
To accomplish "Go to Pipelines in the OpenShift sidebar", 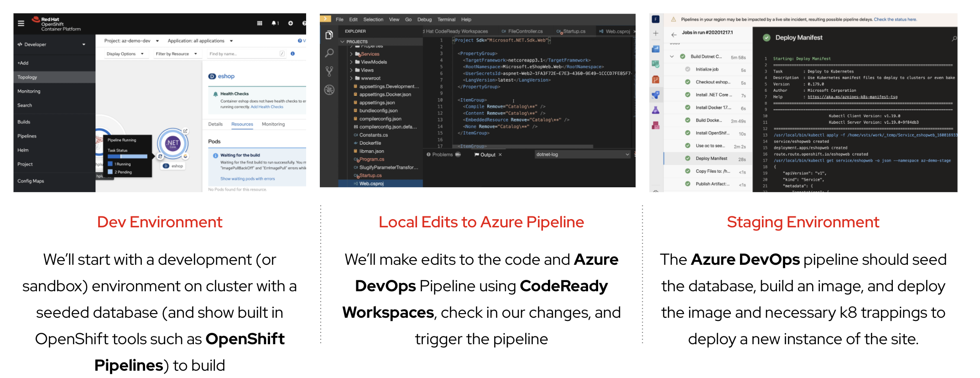I will coord(27,136).
